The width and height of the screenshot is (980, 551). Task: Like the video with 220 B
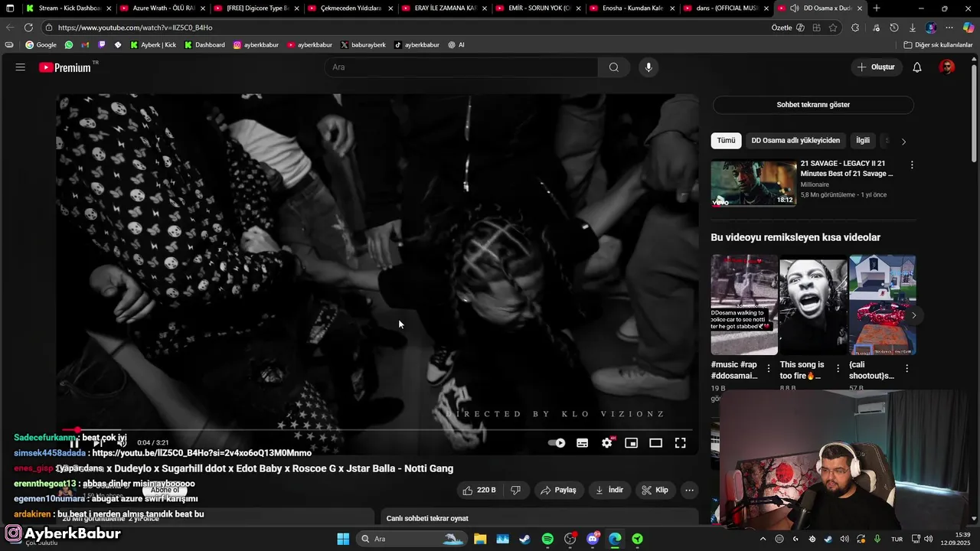click(479, 490)
